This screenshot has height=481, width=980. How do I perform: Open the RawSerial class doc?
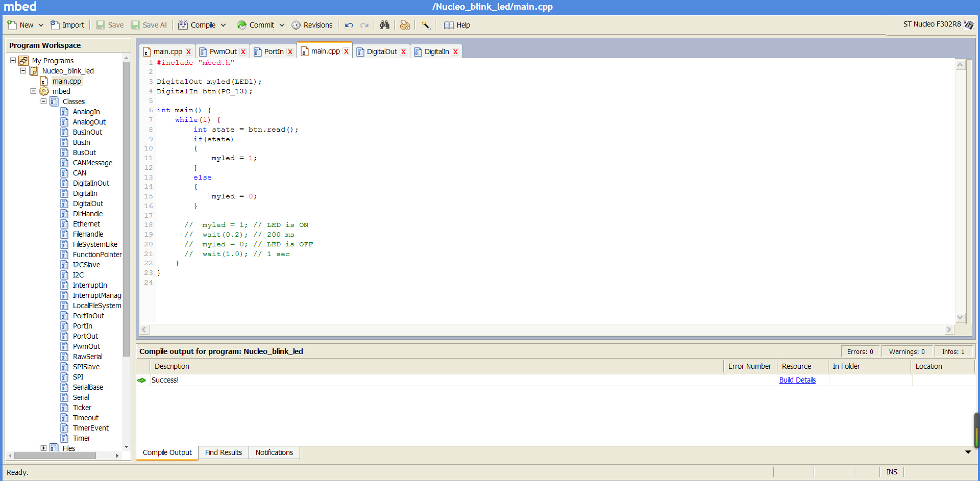coord(87,357)
